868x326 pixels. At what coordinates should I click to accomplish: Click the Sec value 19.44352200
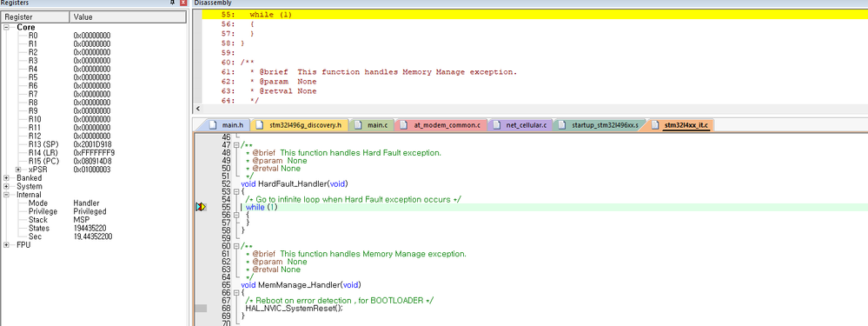coord(93,236)
